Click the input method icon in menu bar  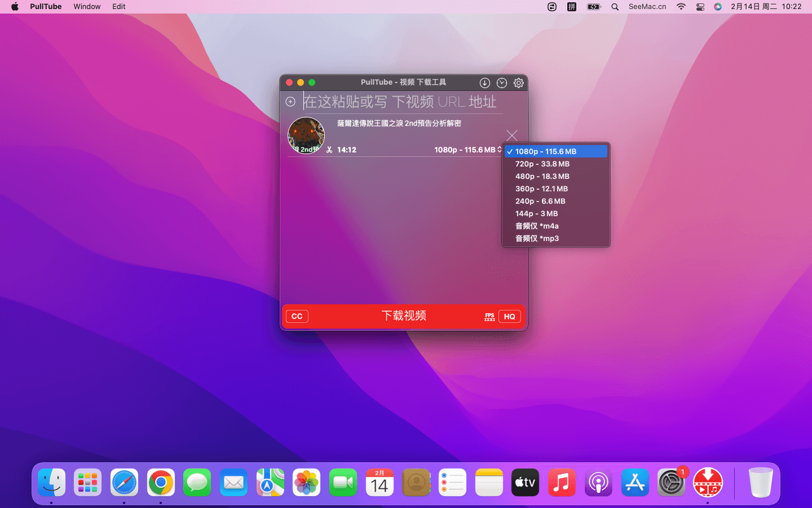pos(572,7)
